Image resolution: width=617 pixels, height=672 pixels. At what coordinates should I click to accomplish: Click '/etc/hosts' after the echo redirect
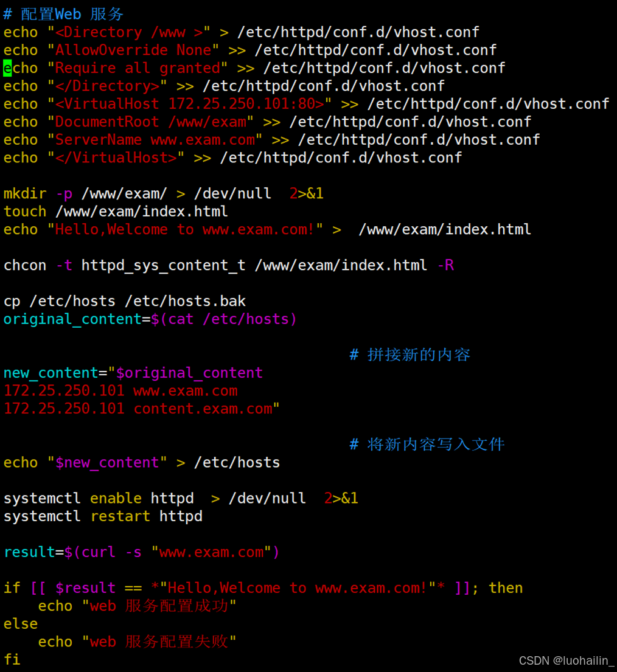(x=237, y=463)
